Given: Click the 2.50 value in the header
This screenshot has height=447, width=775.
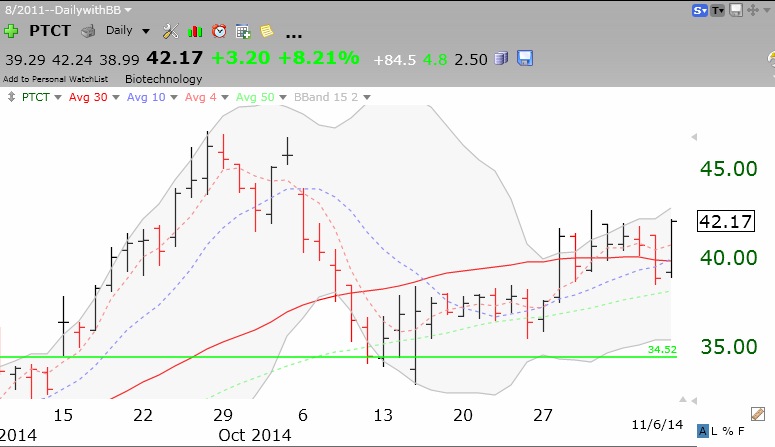Looking at the screenshot, I should coord(471,60).
